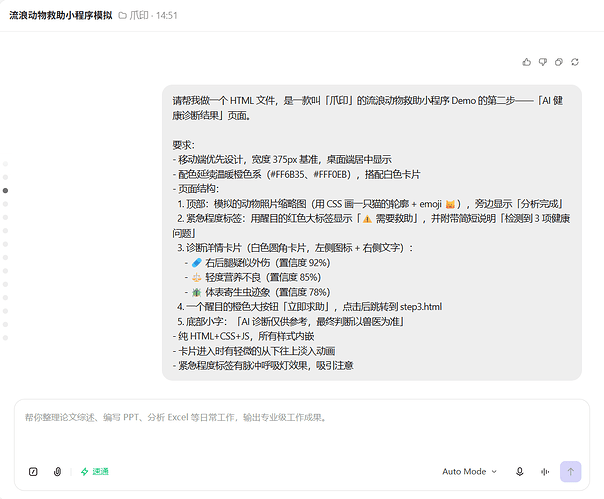
Task: Click the thumbs down icon
Action: point(543,62)
